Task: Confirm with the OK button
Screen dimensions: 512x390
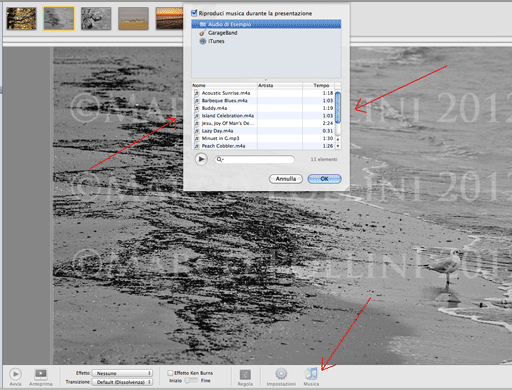Action: (324, 179)
